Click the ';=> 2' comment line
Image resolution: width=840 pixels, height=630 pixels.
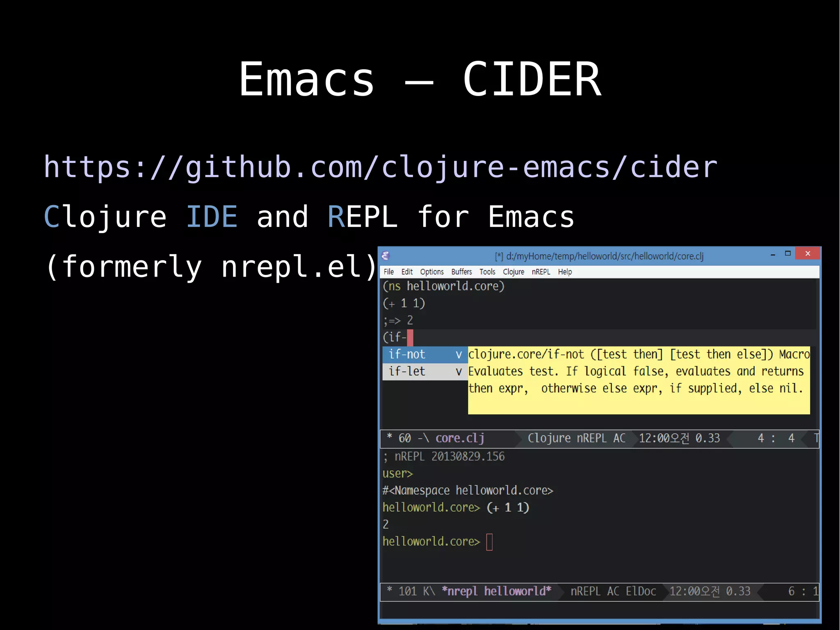(x=398, y=320)
